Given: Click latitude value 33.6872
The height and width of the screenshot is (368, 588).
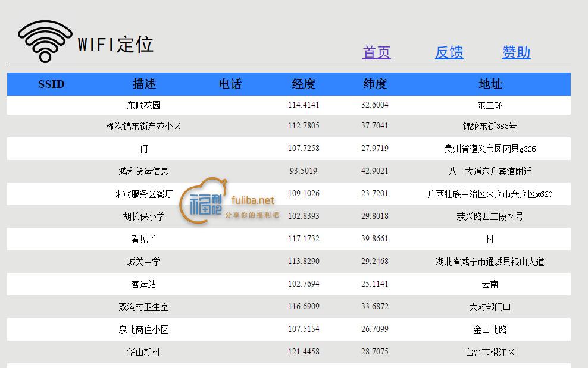Looking at the screenshot, I should pyautogui.click(x=375, y=306).
